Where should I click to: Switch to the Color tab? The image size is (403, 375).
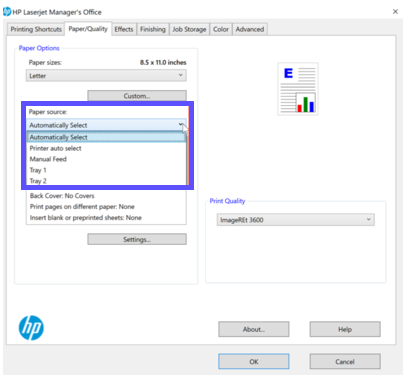(x=221, y=29)
